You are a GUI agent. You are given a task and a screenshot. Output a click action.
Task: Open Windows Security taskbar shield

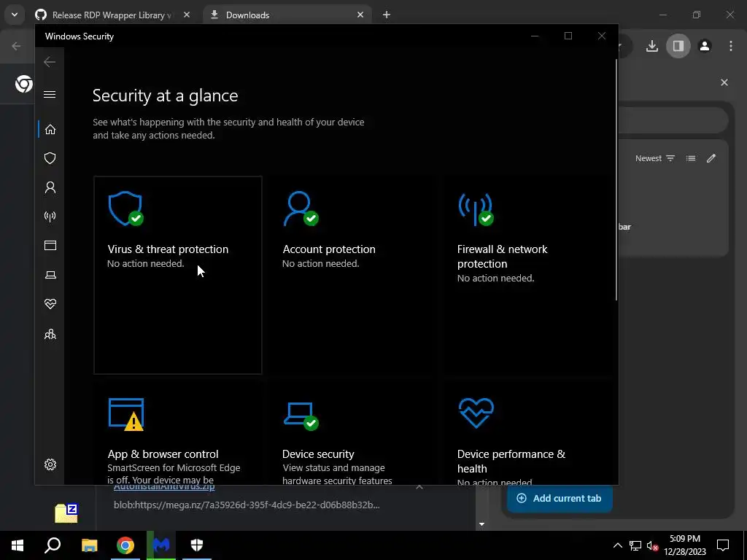pyautogui.click(x=197, y=545)
